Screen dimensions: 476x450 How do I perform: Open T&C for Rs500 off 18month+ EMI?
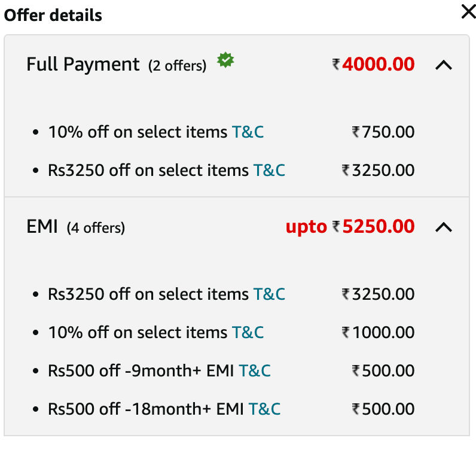click(264, 409)
